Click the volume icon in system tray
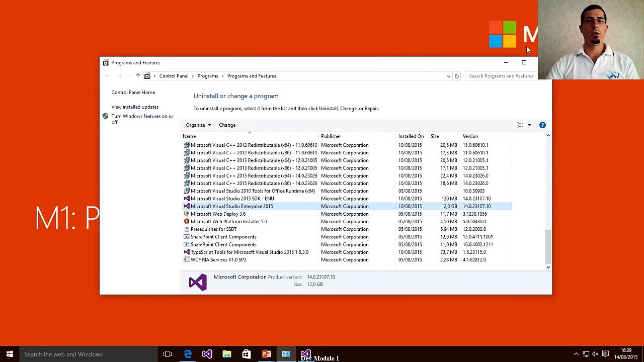Viewport: 644px width, 362px height. pos(595,354)
